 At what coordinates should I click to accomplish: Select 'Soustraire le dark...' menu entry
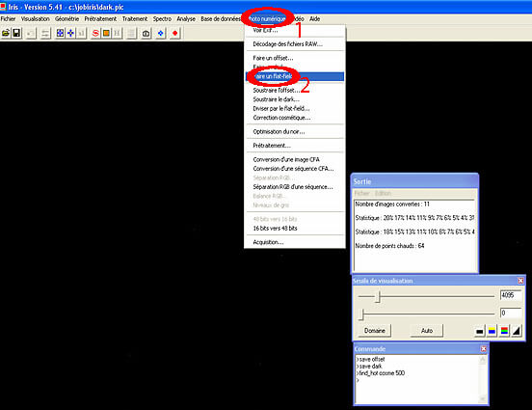277,99
